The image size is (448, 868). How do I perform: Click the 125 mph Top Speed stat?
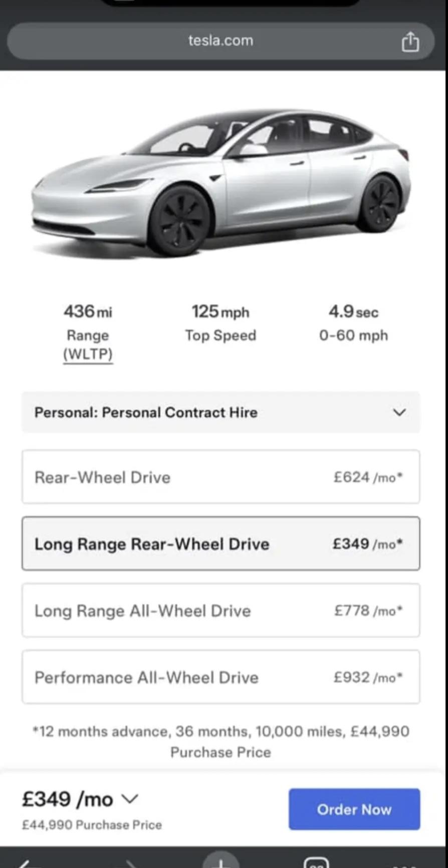point(220,323)
